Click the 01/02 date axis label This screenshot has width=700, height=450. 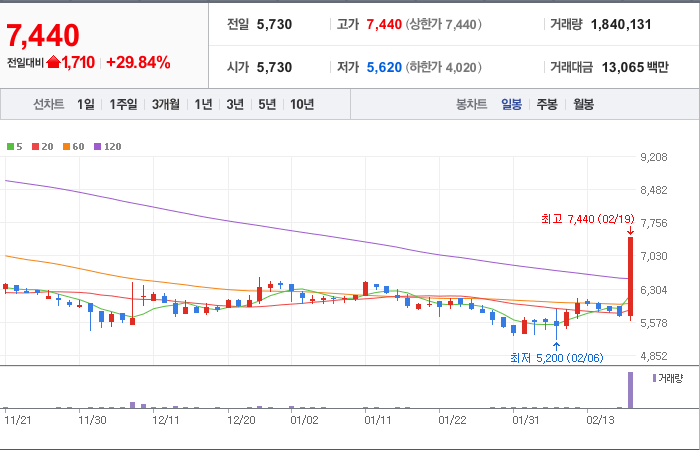click(305, 421)
